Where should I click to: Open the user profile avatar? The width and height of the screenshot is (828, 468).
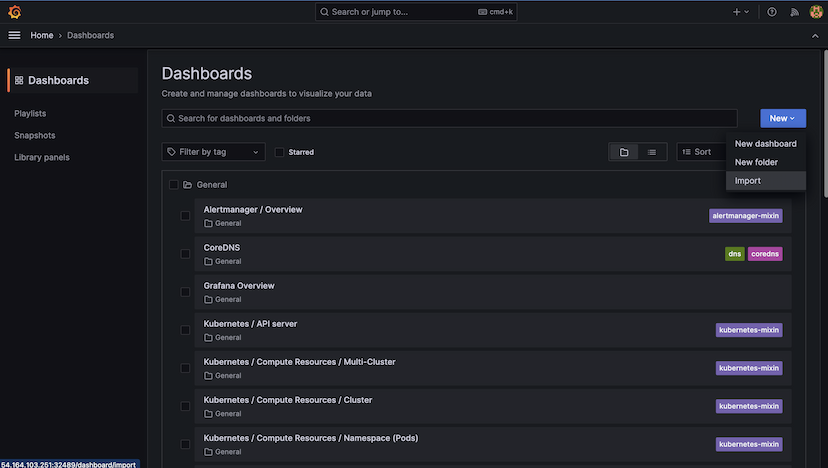click(x=816, y=12)
